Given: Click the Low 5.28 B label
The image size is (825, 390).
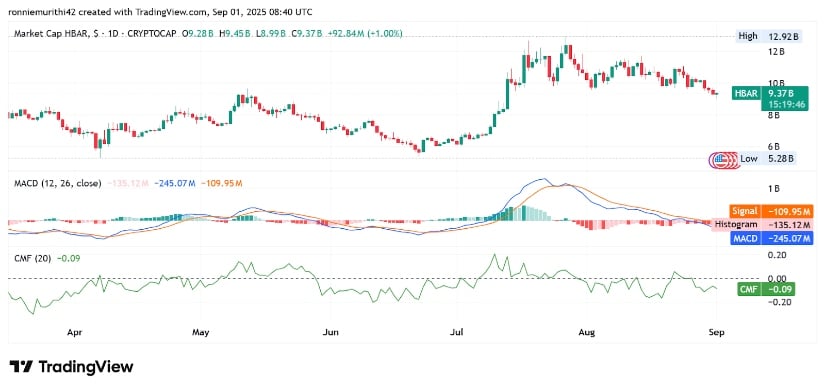Looking at the screenshot, I should 767,159.
